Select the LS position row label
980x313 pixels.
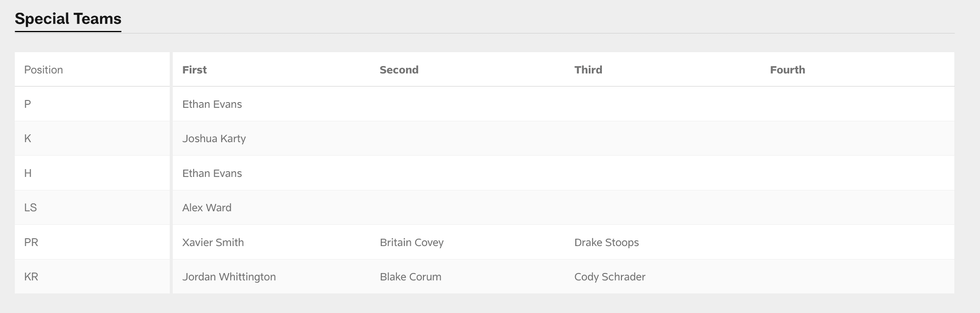(x=30, y=207)
